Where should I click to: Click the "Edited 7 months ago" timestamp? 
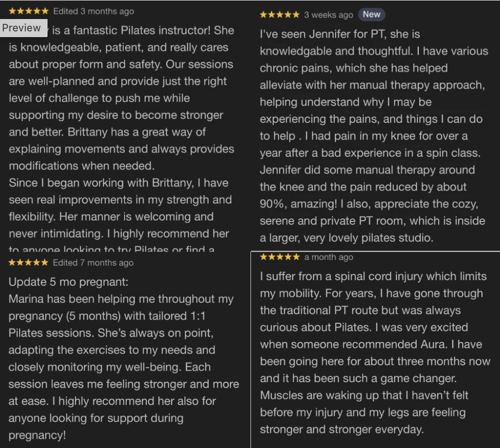(x=93, y=263)
